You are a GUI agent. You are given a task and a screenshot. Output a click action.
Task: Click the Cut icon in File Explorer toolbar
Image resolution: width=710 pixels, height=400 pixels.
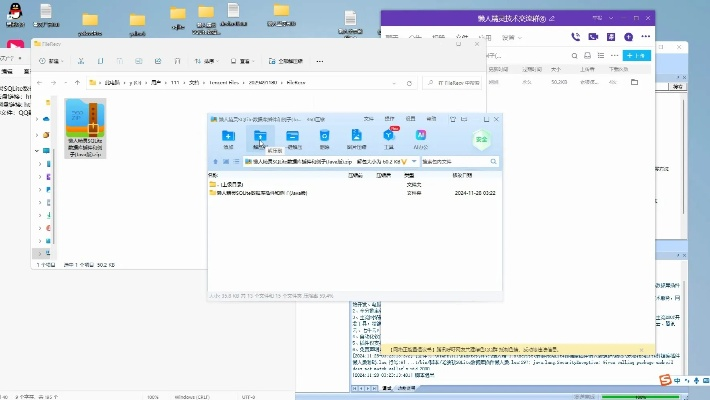[x=81, y=61]
